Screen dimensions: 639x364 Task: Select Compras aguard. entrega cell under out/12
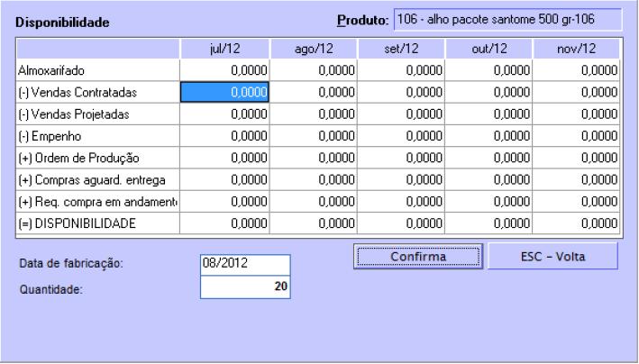[487, 180]
